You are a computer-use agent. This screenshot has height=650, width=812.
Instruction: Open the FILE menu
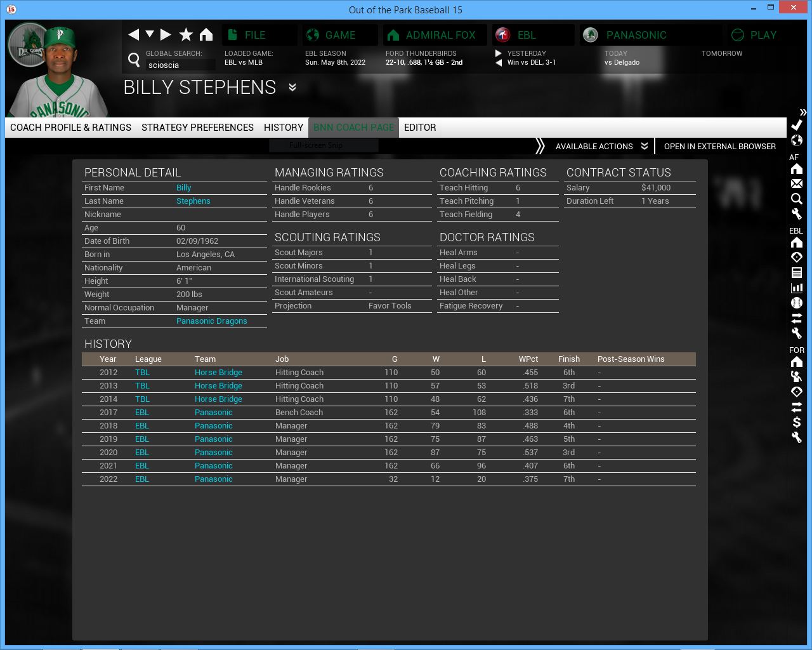[255, 35]
